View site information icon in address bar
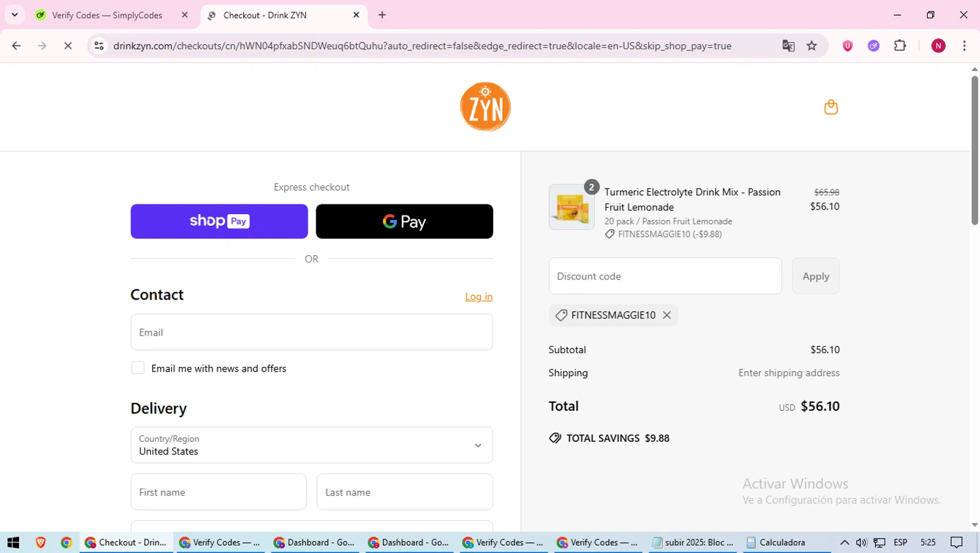This screenshot has height=553, width=980. (99, 46)
